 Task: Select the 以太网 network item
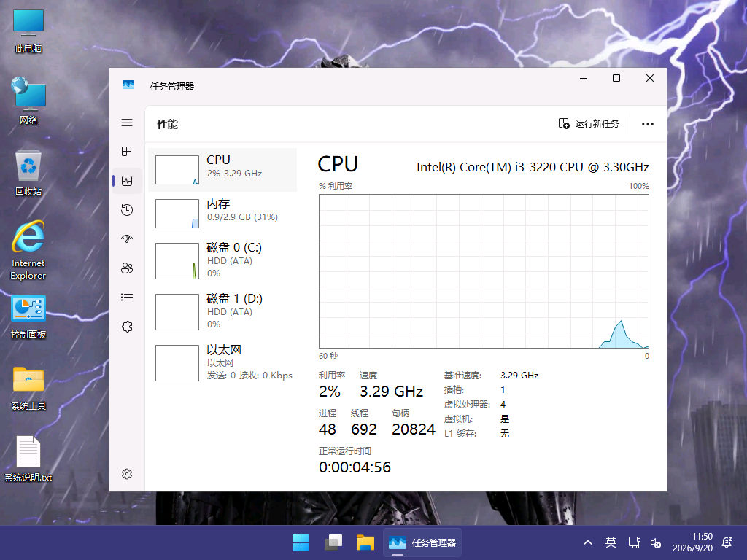[222, 363]
